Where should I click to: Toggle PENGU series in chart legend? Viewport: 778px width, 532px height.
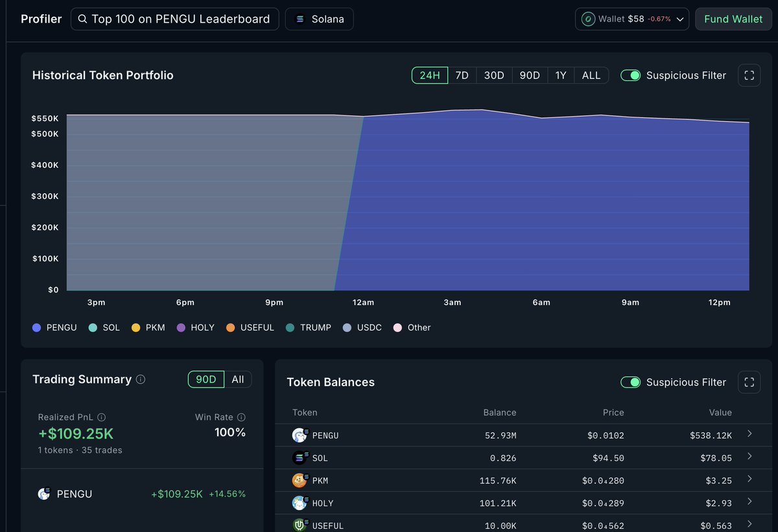(54, 328)
